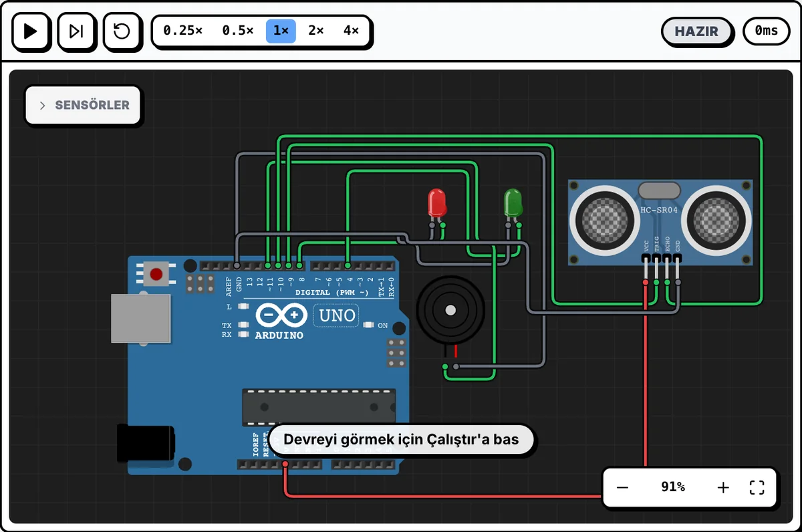This screenshot has width=802, height=532.
Task: Click the HC-SR04 crystal oscillator
Action: pos(660,190)
